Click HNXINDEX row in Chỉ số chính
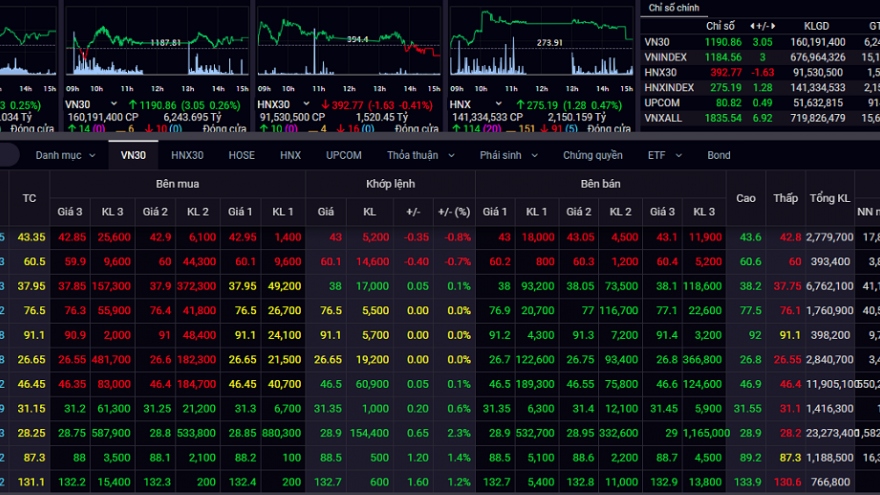The width and height of the screenshot is (880, 495). (760, 88)
